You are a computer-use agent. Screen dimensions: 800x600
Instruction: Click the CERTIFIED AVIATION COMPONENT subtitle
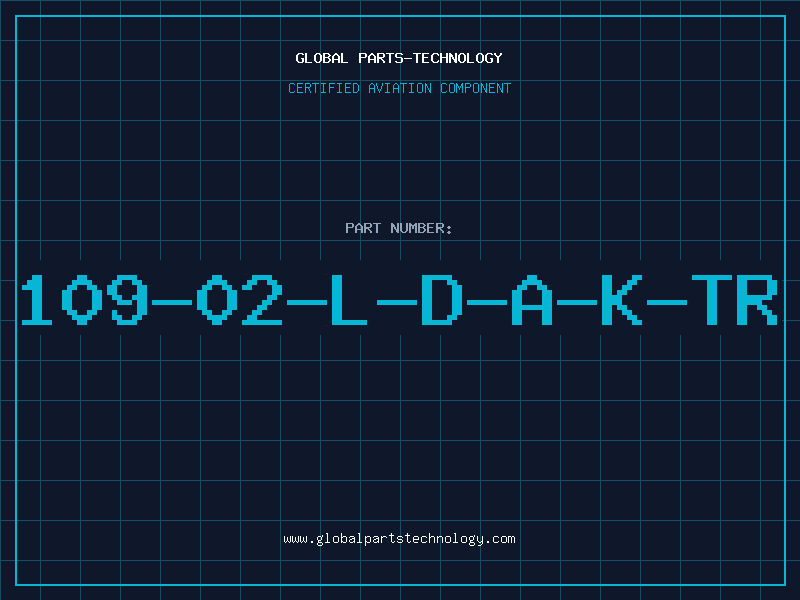pos(399,88)
